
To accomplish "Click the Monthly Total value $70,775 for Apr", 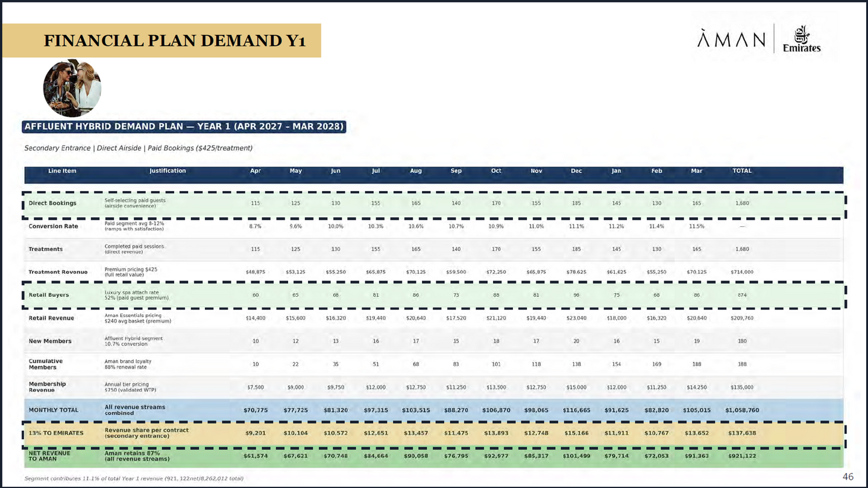I will [x=256, y=410].
